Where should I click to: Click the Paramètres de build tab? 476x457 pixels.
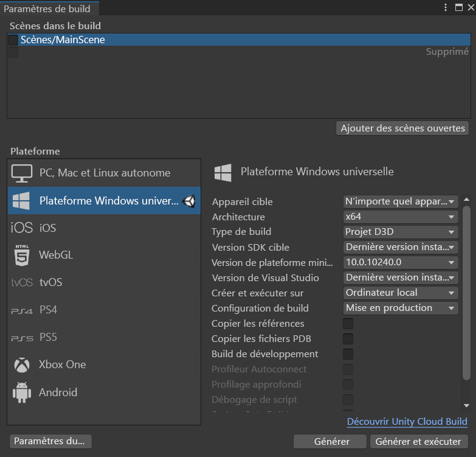(47, 8)
